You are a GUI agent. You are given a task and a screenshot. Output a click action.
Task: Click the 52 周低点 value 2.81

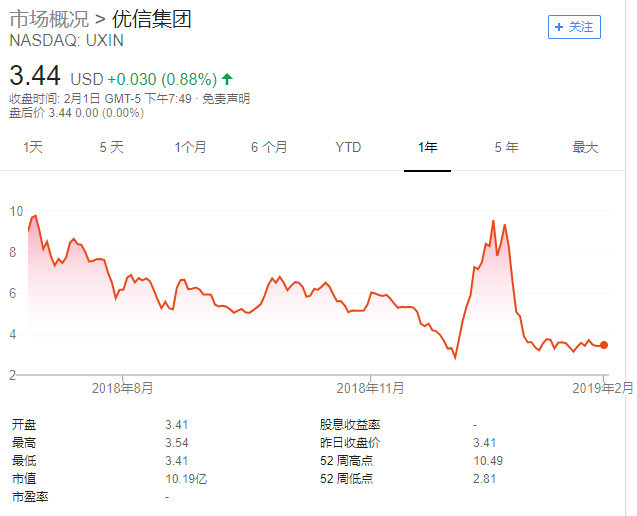coord(484,479)
